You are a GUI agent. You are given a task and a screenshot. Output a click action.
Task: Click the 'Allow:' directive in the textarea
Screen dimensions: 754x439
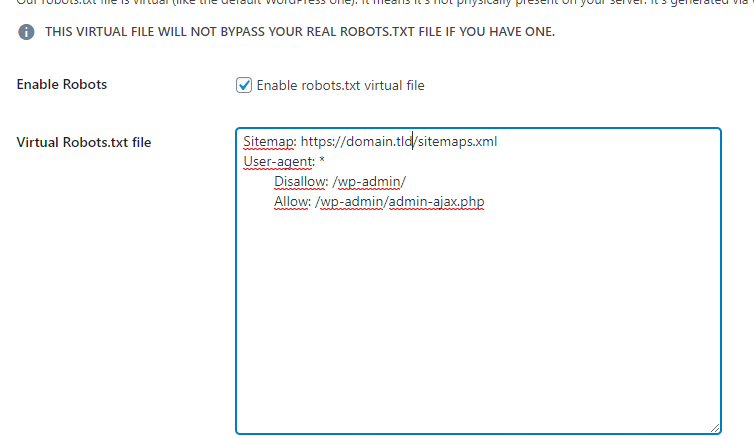point(292,202)
